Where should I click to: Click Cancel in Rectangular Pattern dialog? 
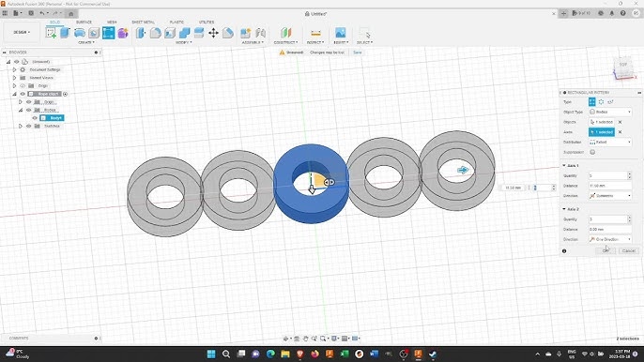(629, 250)
